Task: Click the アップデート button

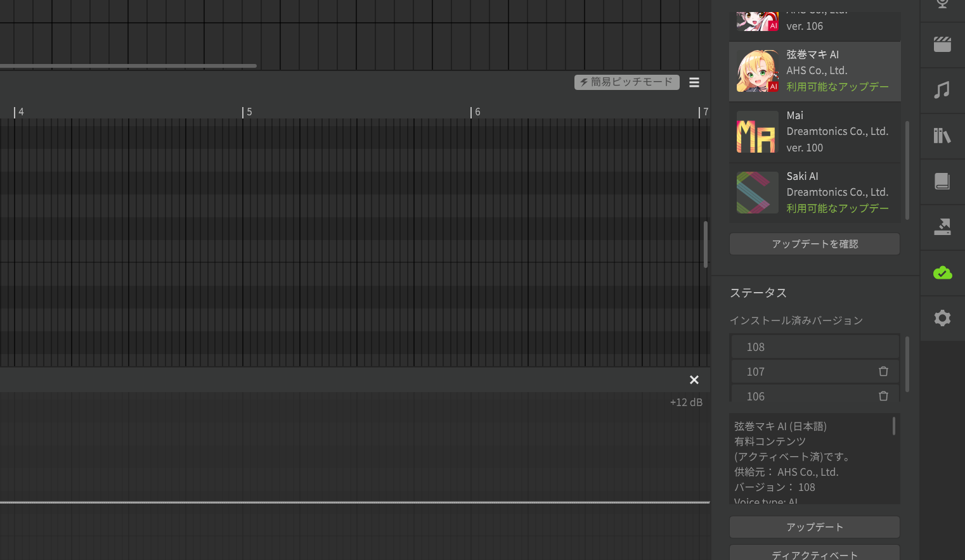Action: point(815,527)
